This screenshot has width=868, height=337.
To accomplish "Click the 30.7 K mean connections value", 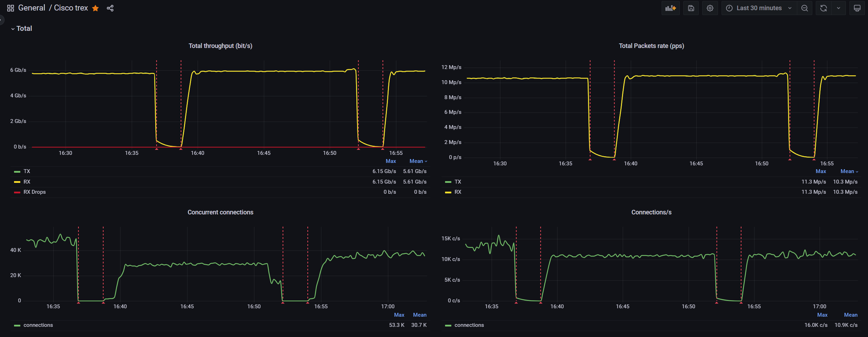I will [419, 325].
